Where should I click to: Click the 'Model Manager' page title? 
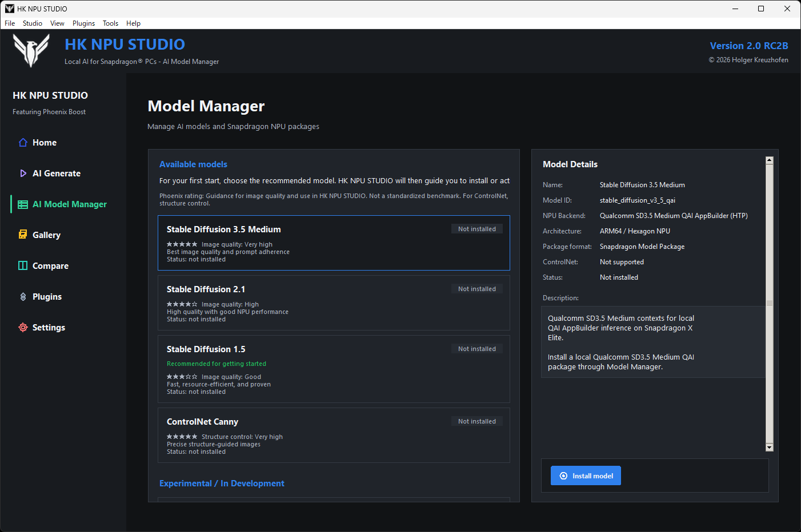pos(206,106)
